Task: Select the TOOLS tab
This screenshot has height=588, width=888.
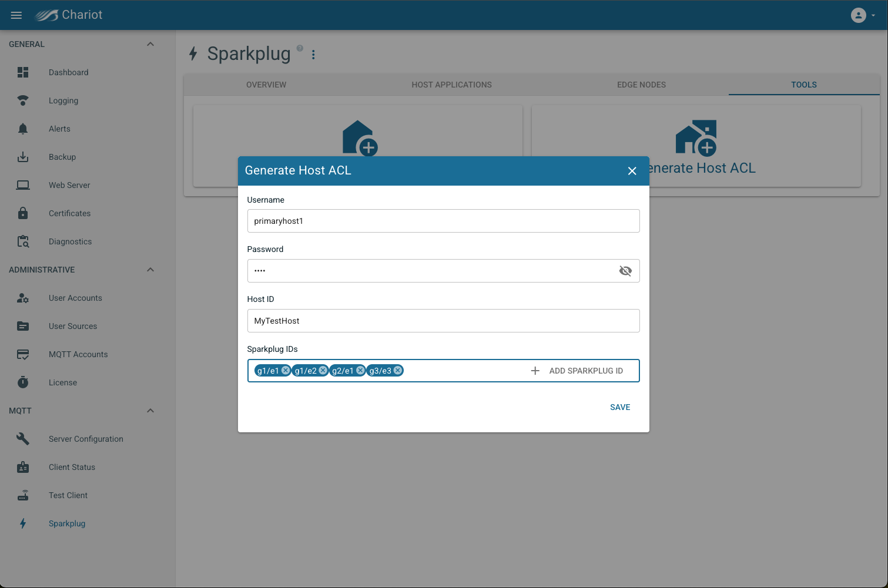Action: click(804, 85)
